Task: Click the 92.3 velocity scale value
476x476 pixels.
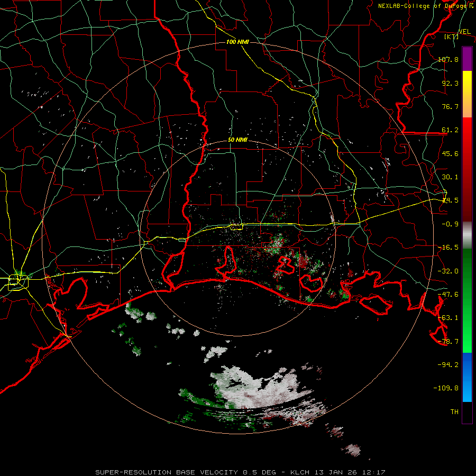Action: [450, 83]
